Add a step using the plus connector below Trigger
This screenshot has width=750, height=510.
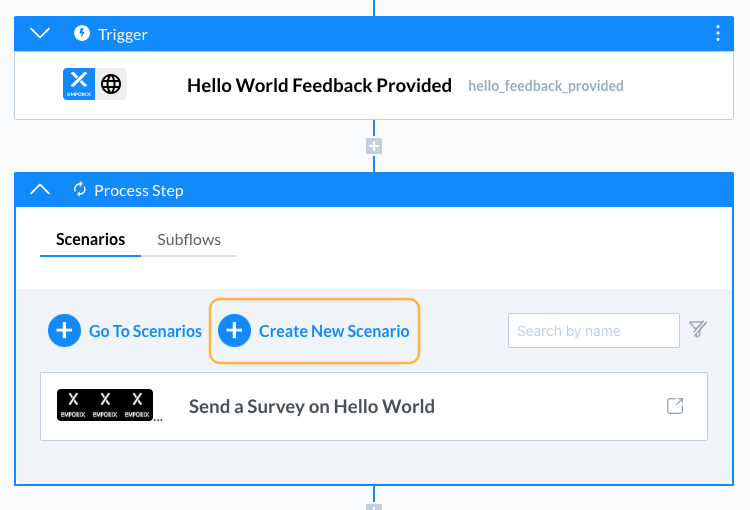374,146
